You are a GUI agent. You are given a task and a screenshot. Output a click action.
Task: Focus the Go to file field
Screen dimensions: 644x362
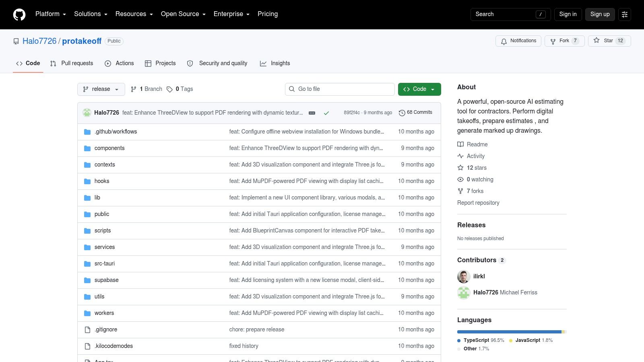[x=340, y=89]
